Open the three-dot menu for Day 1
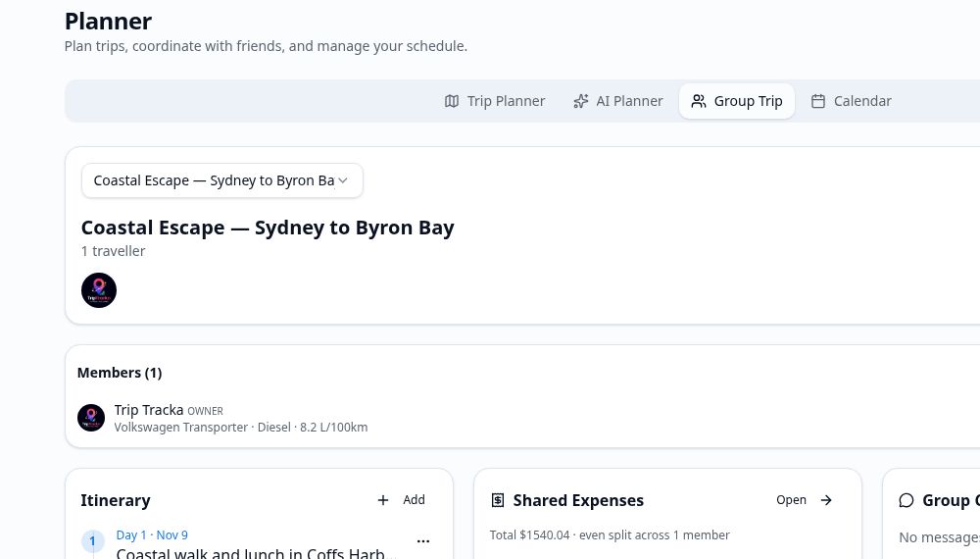Screen dimensions: 980x559 pos(423,541)
